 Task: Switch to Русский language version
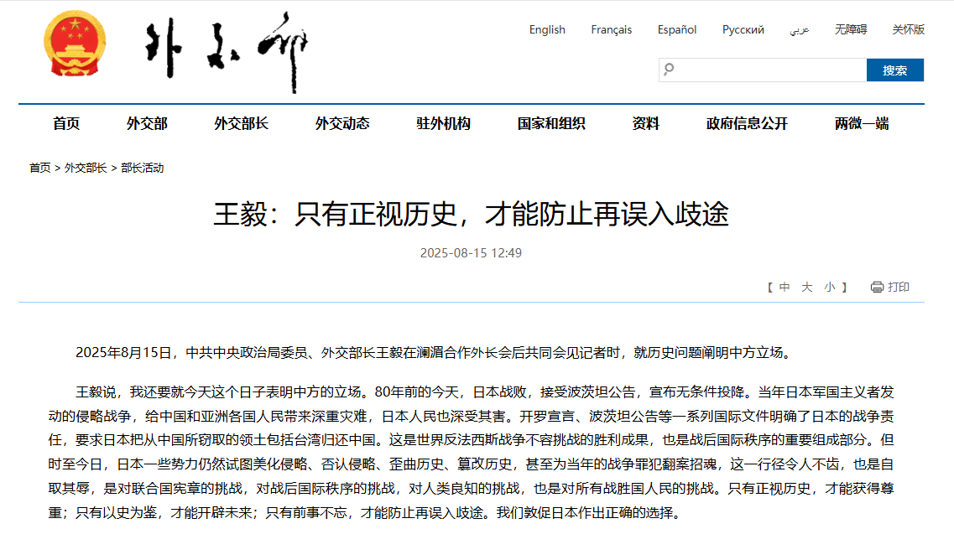point(743,30)
